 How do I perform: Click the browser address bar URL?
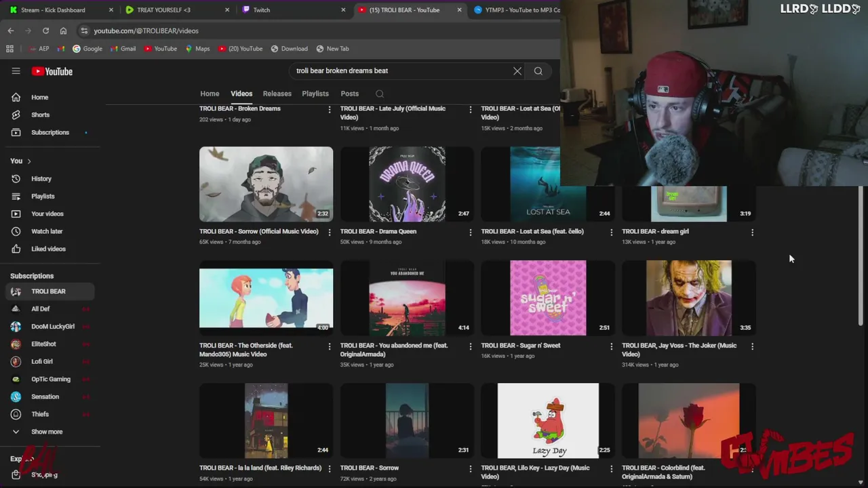pyautogui.click(x=146, y=30)
